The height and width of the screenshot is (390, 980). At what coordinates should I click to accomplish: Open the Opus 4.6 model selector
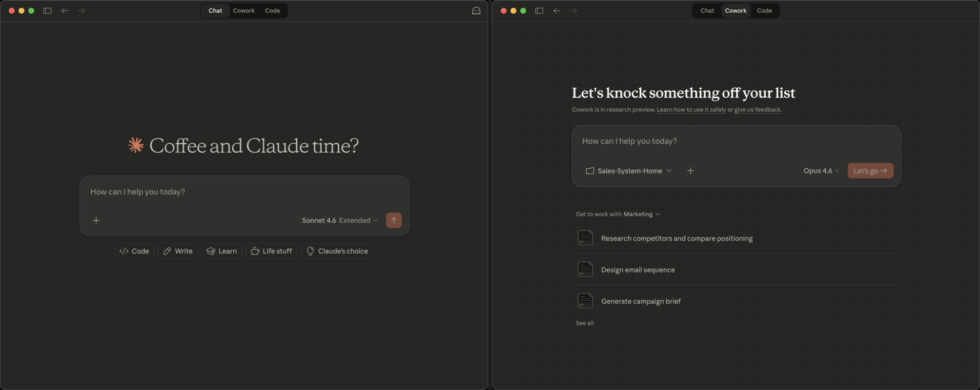pos(821,171)
